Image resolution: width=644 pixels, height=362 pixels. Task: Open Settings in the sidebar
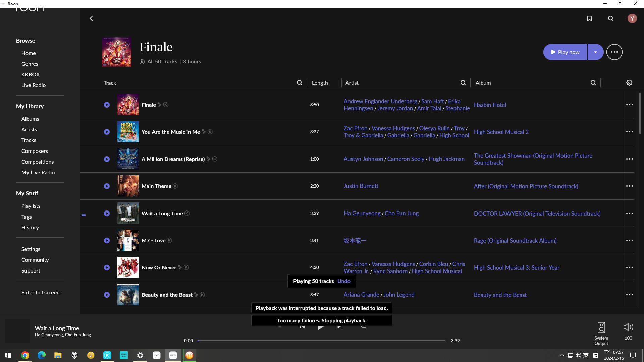(x=31, y=249)
